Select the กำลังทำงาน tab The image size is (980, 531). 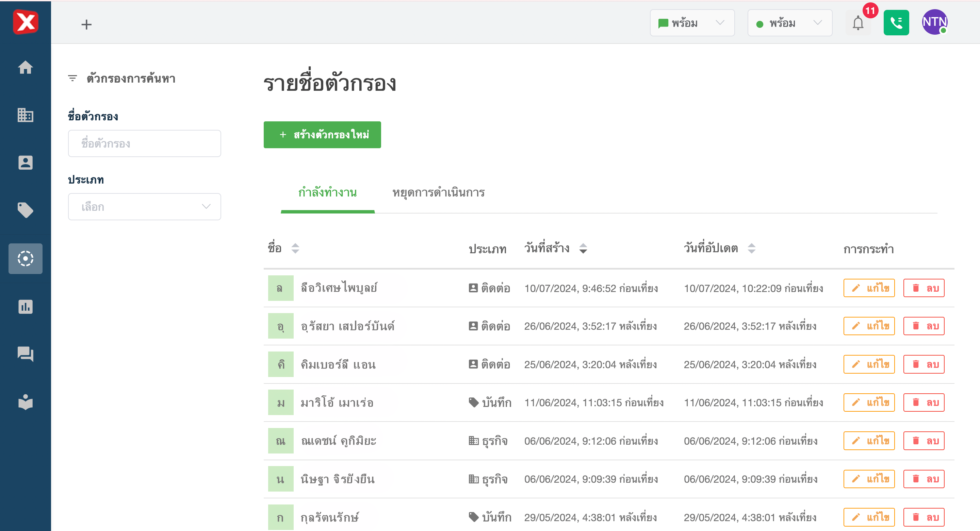click(x=327, y=193)
